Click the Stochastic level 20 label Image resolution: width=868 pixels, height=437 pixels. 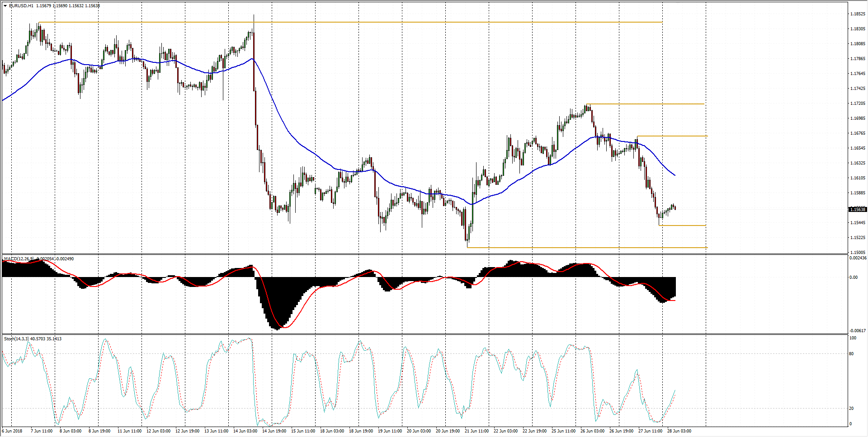[x=852, y=409]
